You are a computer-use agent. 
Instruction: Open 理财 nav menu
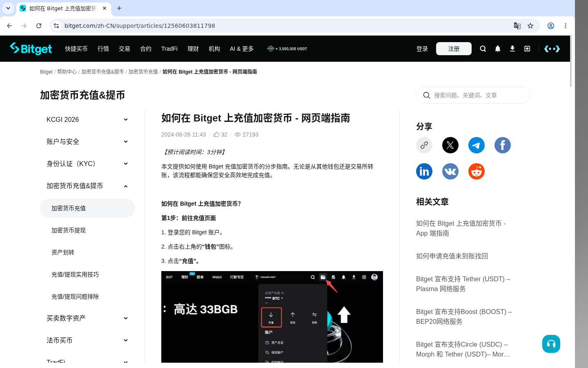193,49
